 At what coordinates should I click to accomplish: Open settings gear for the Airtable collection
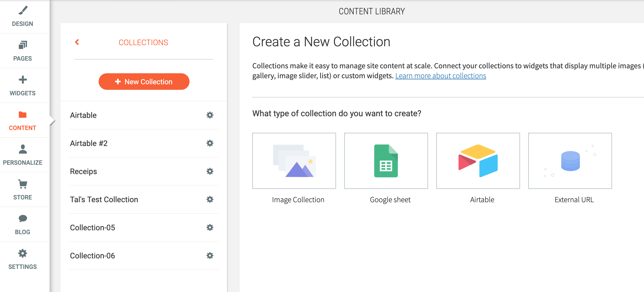[210, 115]
